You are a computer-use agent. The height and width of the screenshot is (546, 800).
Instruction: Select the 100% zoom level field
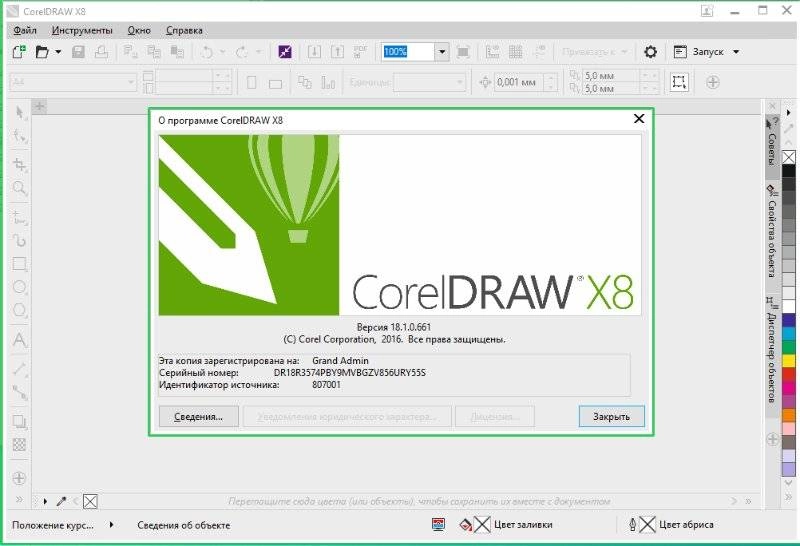pos(408,52)
